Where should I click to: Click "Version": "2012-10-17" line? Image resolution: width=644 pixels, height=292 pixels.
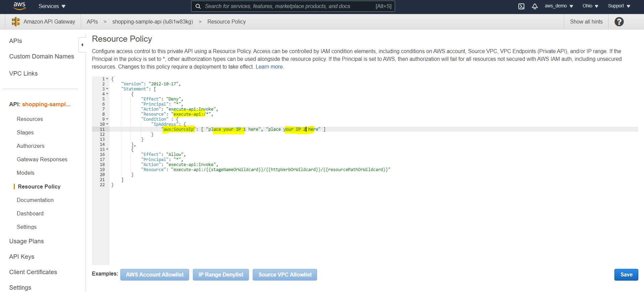point(151,84)
